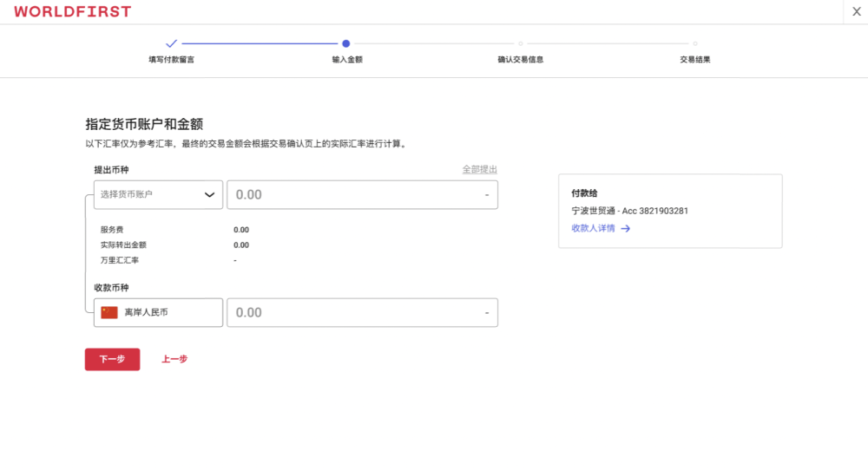This screenshot has height=470, width=868.
Task: Click the arrow icon beside 收款人详情
Action: (625, 228)
